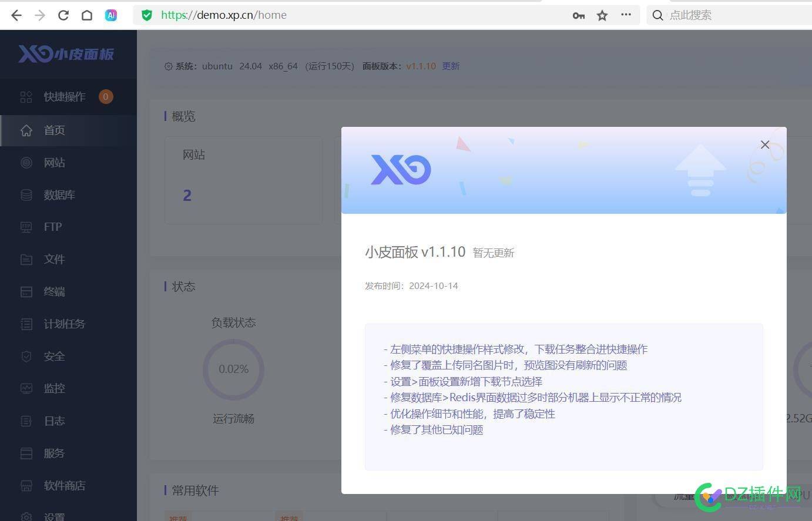Click the 概览 section heading
812x521 pixels.
183,116
